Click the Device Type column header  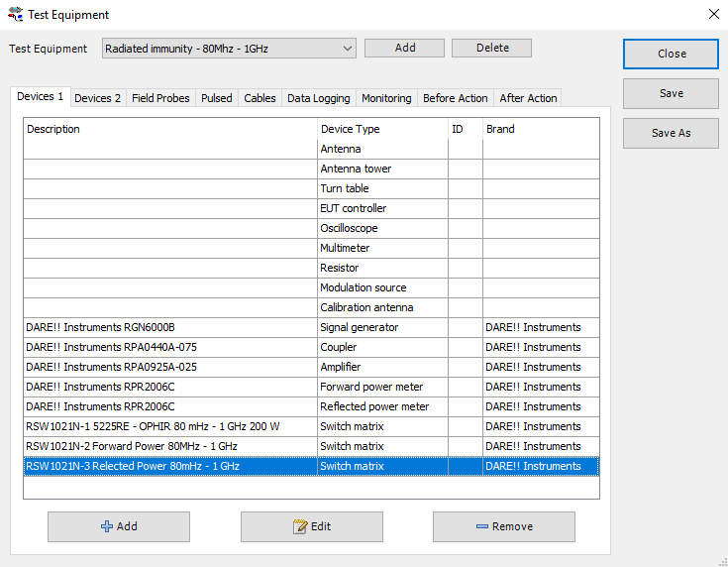(x=381, y=129)
